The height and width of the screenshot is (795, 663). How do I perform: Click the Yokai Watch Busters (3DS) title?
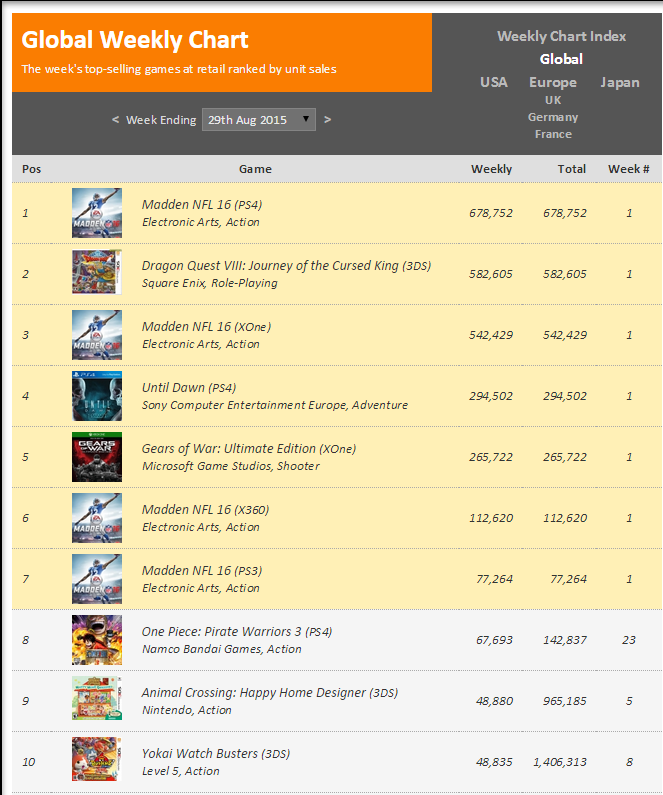point(216,753)
